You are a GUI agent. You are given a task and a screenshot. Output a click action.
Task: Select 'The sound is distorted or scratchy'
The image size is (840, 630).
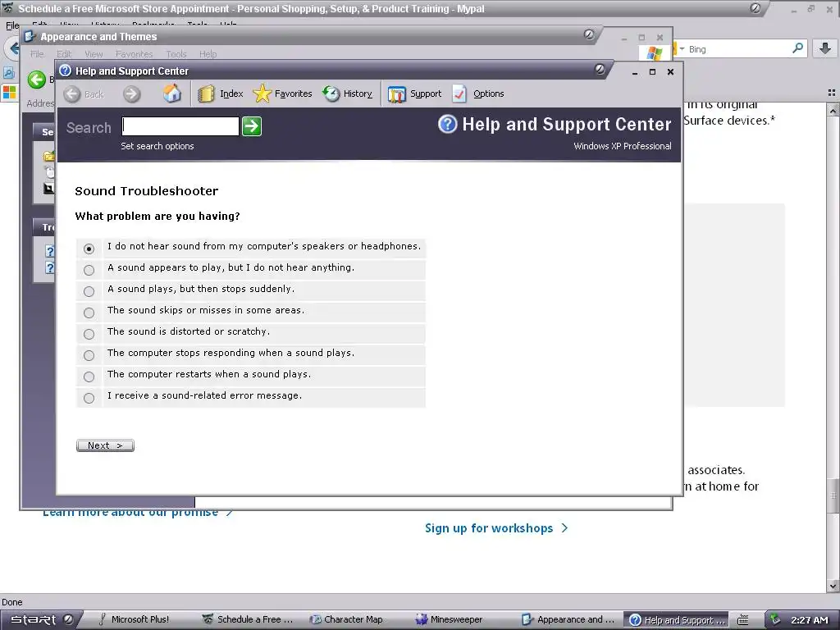tap(89, 335)
